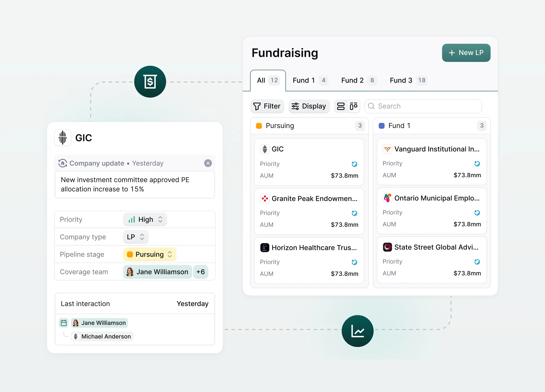The width and height of the screenshot is (545, 392).
Task: Click the Company update refresh icon
Action: [63, 163]
